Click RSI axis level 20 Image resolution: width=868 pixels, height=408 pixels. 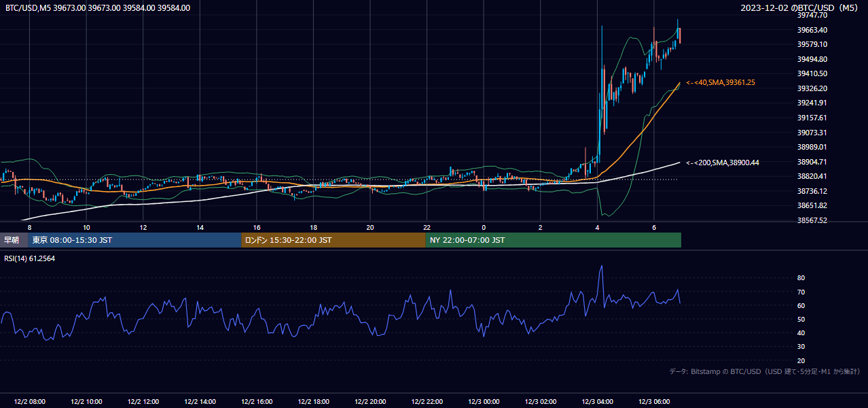tap(801, 360)
